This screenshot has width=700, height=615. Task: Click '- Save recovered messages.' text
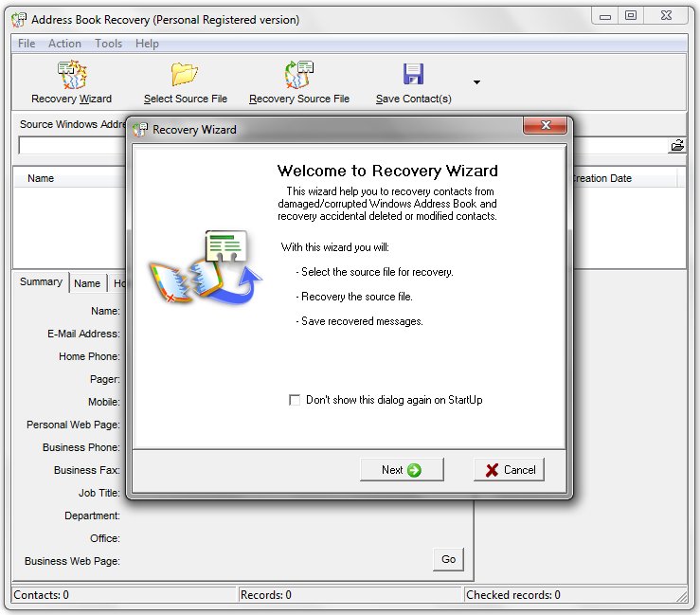[359, 321]
